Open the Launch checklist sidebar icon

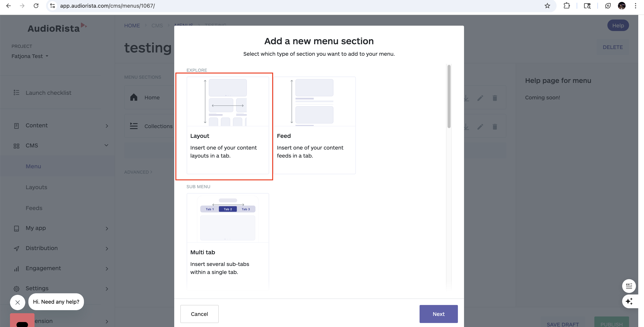pyautogui.click(x=16, y=93)
